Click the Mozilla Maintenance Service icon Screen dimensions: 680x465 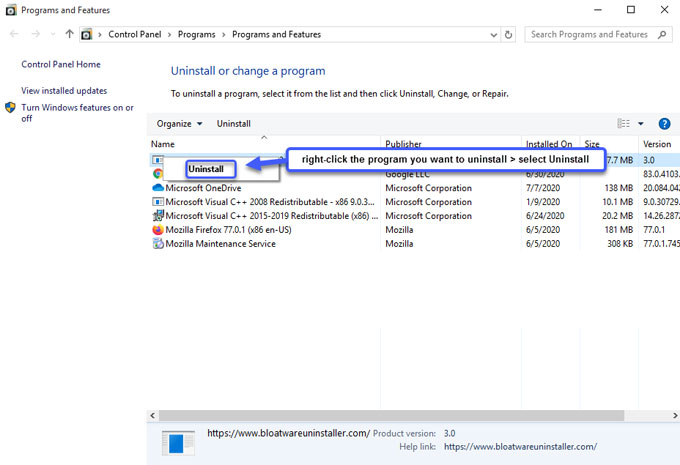click(x=158, y=243)
